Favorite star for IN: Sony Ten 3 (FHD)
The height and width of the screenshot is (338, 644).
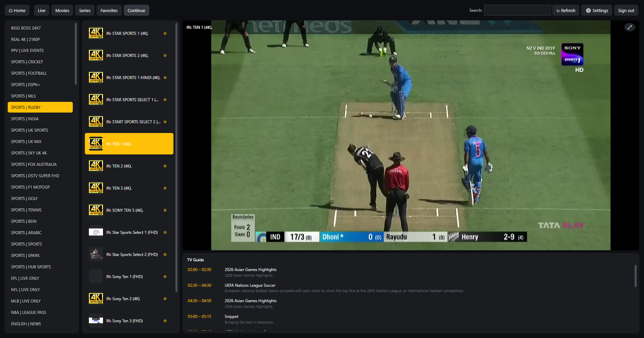coord(165,321)
